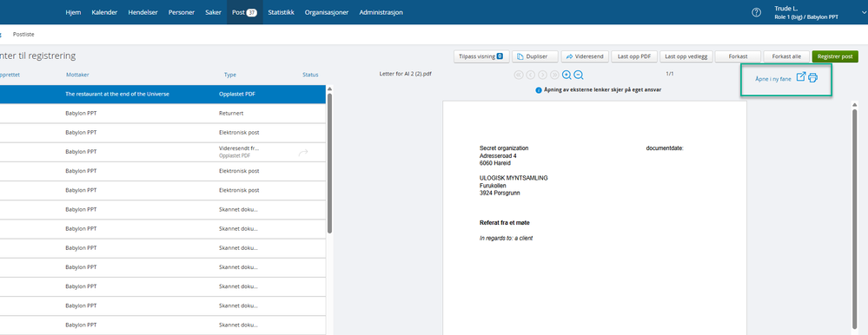Go to next PDF page
868x335 pixels.
point(542,76)
